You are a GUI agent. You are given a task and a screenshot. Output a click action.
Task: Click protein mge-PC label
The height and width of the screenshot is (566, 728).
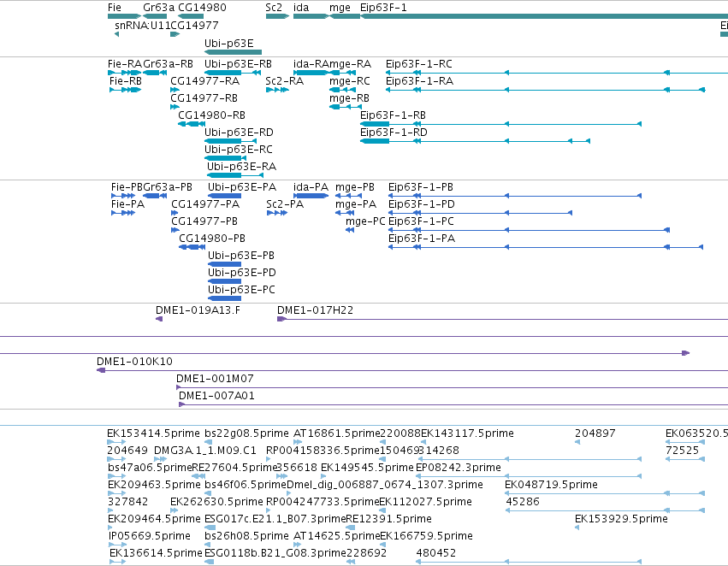[365, 221]
